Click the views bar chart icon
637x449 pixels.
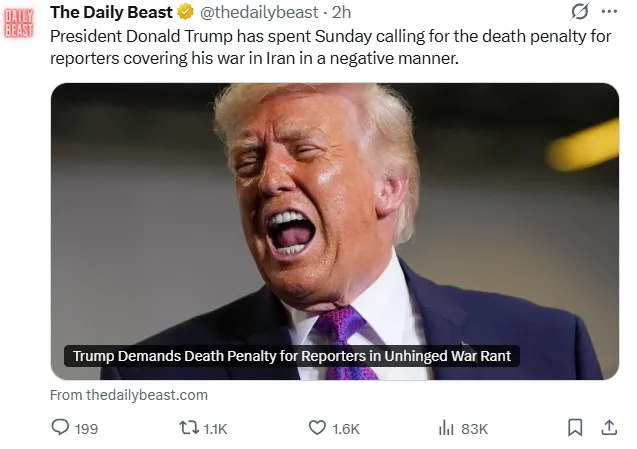pos(446,428)
